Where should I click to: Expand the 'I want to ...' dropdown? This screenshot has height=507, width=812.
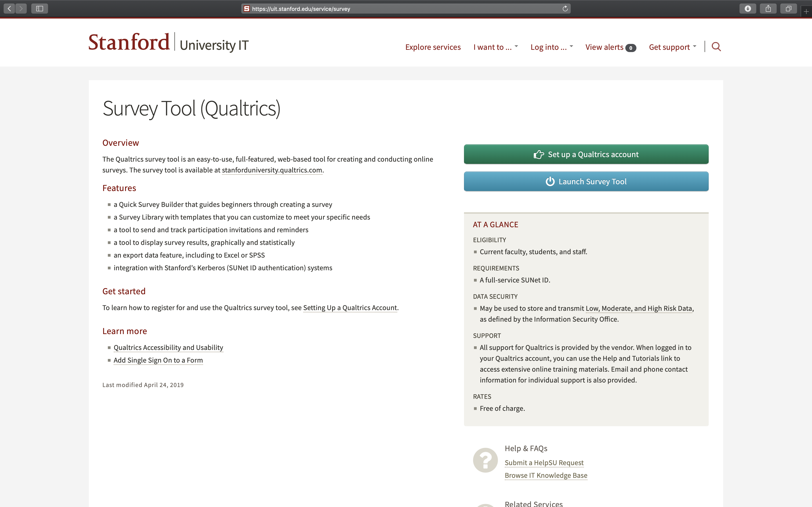[x=495, y=47]
